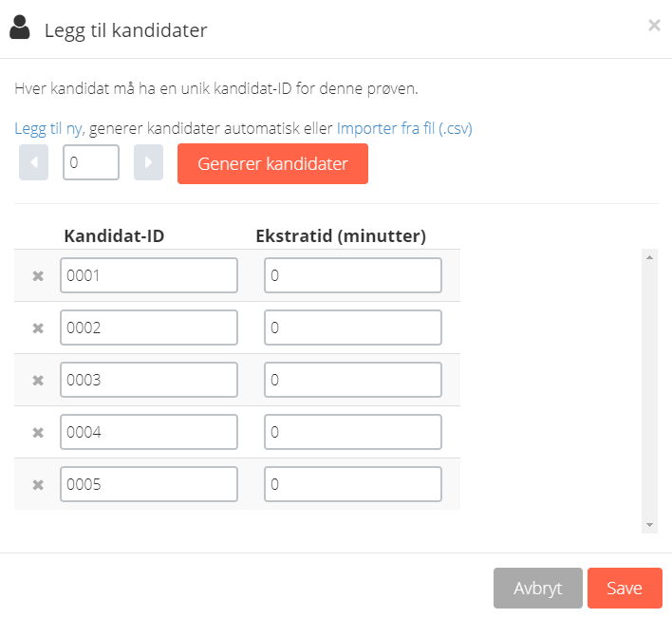Viewport: 672px width, 618px height.
Task: Open Importer fra fil (.csv) link
Action: pyautogui.click(x=404, y=128)
